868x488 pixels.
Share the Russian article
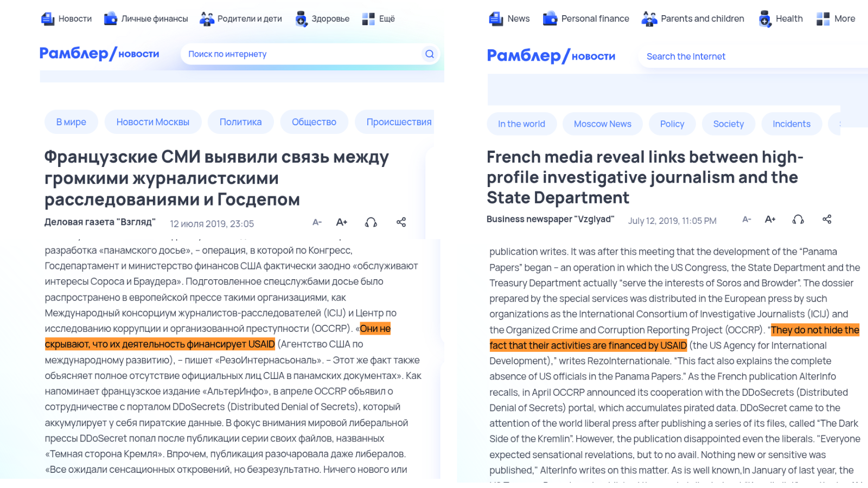tap(401, 222)
